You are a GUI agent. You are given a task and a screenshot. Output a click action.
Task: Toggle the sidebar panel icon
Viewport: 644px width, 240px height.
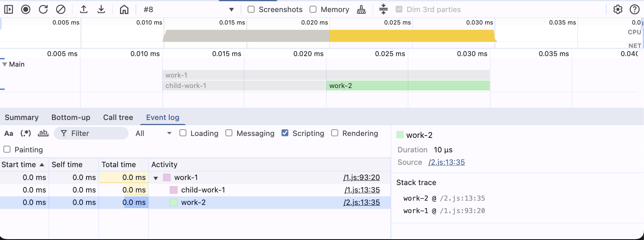[x=9, y=9]
